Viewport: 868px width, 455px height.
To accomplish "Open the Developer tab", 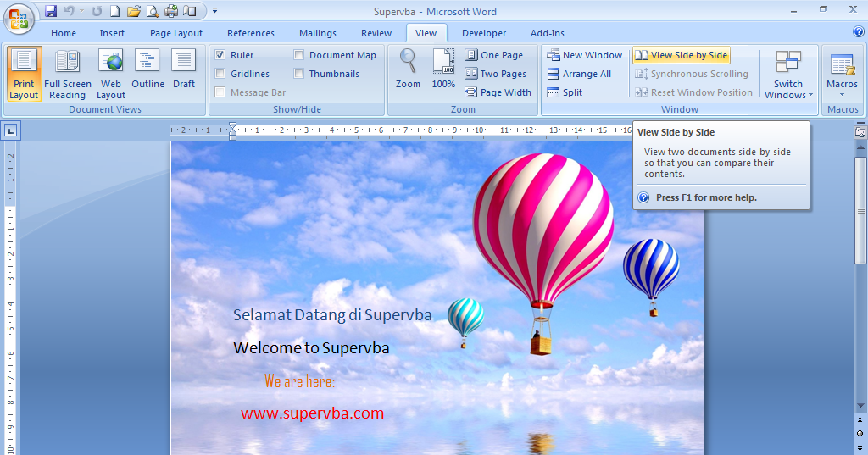I will click(x=484, y=33).
